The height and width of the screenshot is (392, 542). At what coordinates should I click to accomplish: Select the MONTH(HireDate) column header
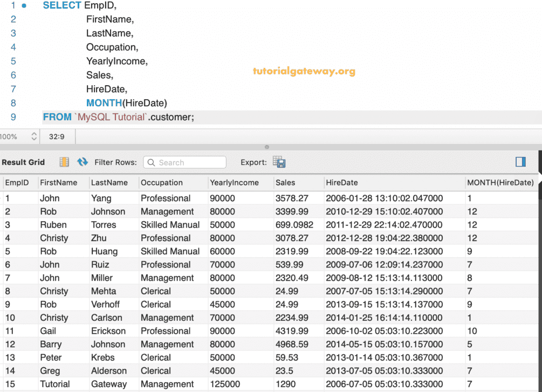tap(500, 183)
